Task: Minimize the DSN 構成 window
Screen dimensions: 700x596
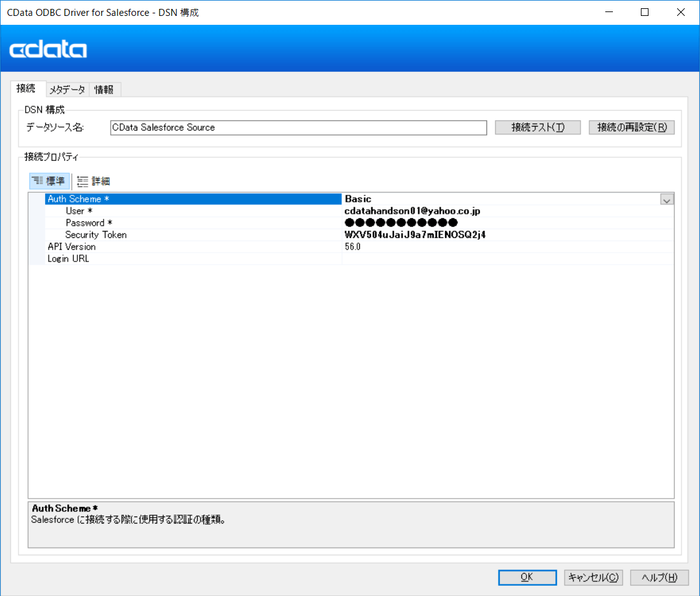Action: click(x=609, y=12)
